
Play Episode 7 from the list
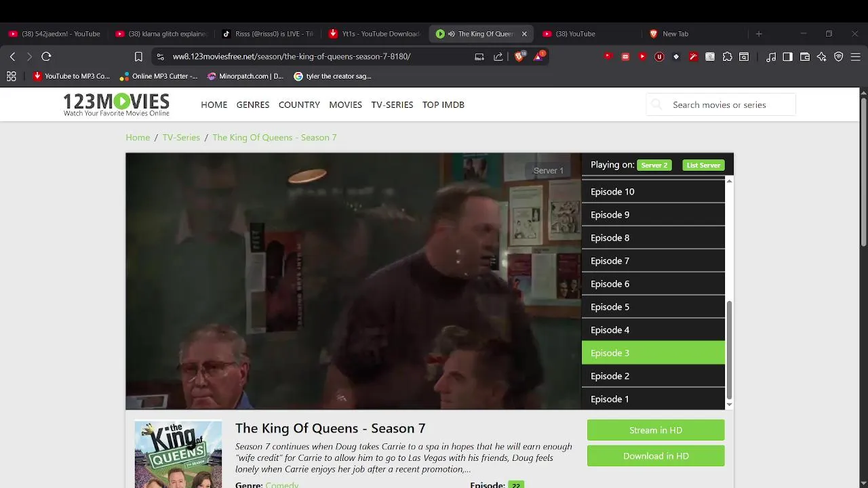tap(653, 261)
